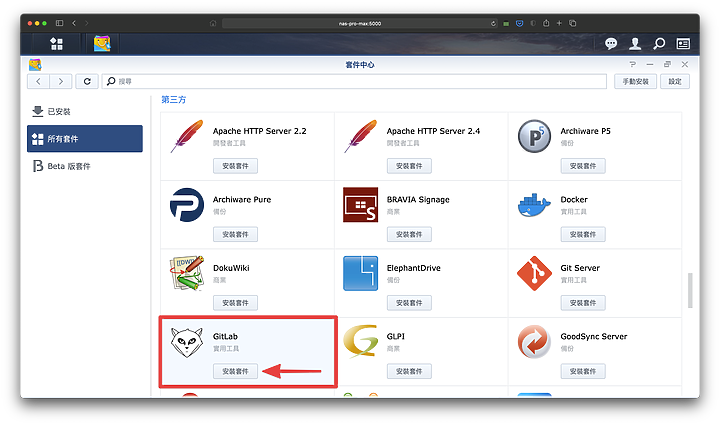
Task: Click the package search field
Action: coord(354,81)
